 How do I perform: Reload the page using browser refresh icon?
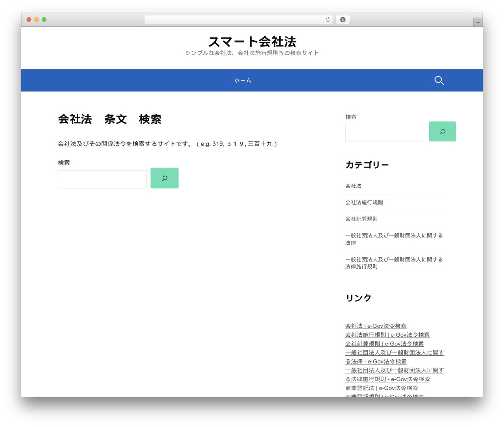(x=328, y=20)
